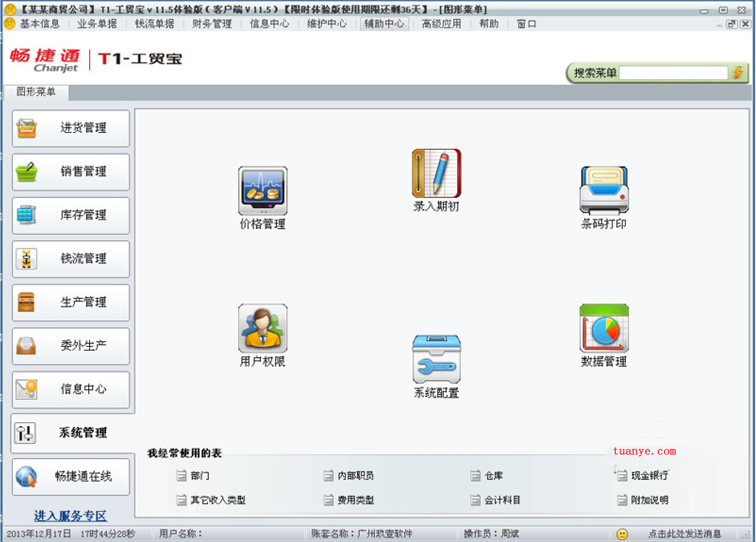Click the smiley face status bar icon
The height and width of the screenshot is (542, 756).
[x=623, y=534]
